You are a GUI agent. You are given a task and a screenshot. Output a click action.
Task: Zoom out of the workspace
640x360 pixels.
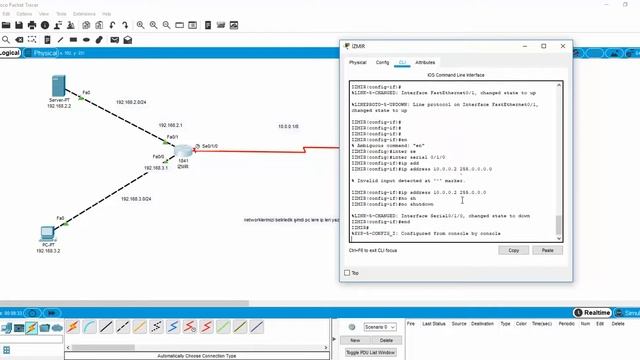(167, 25)
